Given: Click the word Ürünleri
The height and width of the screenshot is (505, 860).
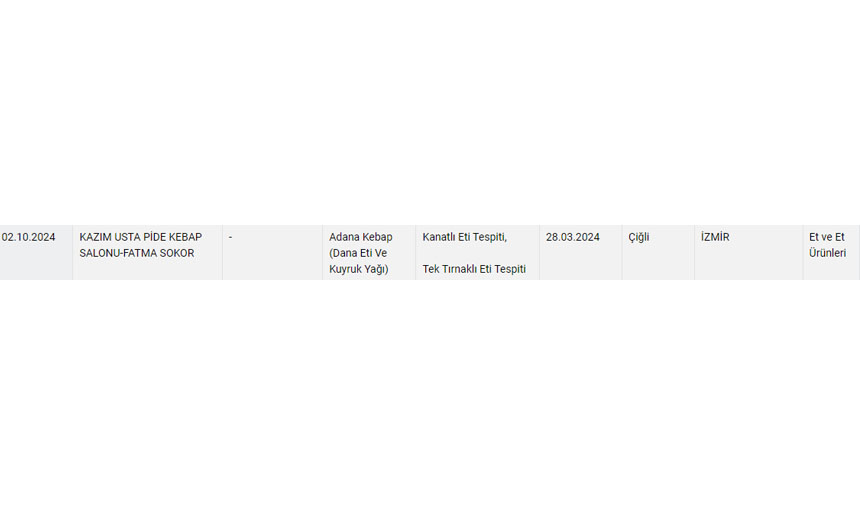Looking at the screenshot, I should click(x=828, y=253).
